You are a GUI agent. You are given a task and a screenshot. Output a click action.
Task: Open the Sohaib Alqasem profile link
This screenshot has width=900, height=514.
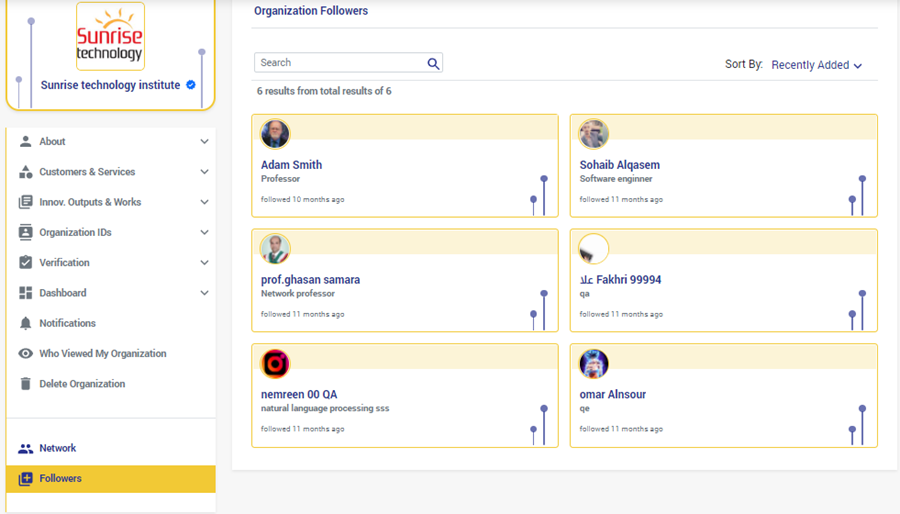619,165
